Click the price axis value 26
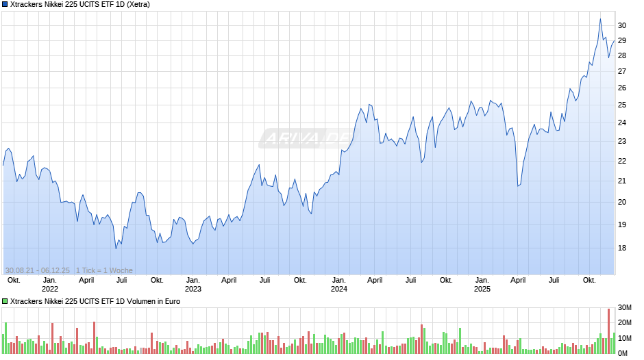This screenshot has height=360, width=644. [x=622, y=88]
